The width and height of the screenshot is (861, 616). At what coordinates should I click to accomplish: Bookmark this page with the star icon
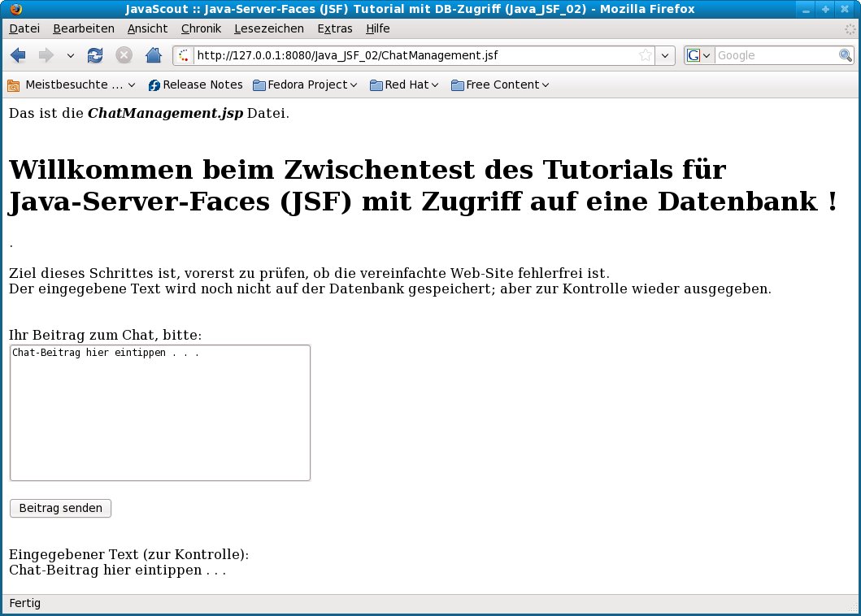pyautogui.click(x=646, y=55)
